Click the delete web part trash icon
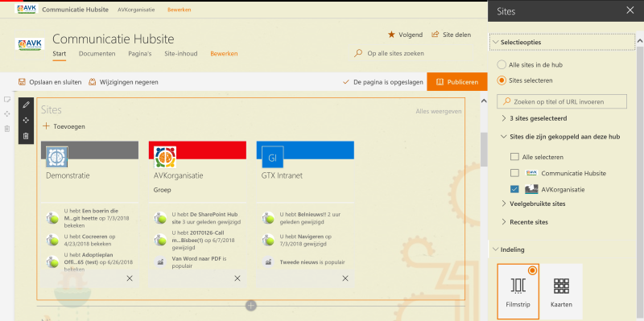644x321 pixels. [x=27, y=136]
